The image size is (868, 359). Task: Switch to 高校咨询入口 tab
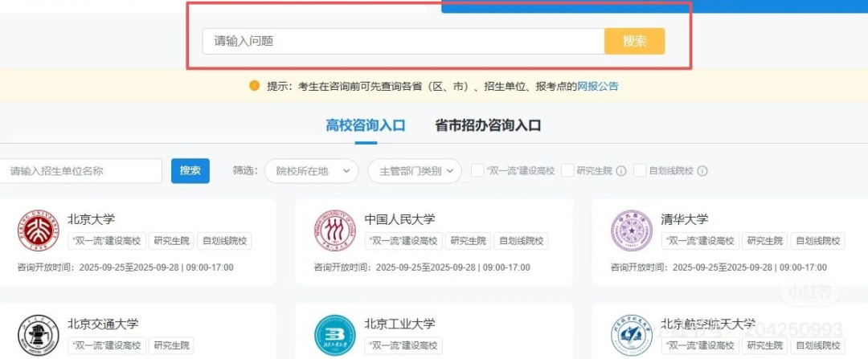[x=366, y=125]
